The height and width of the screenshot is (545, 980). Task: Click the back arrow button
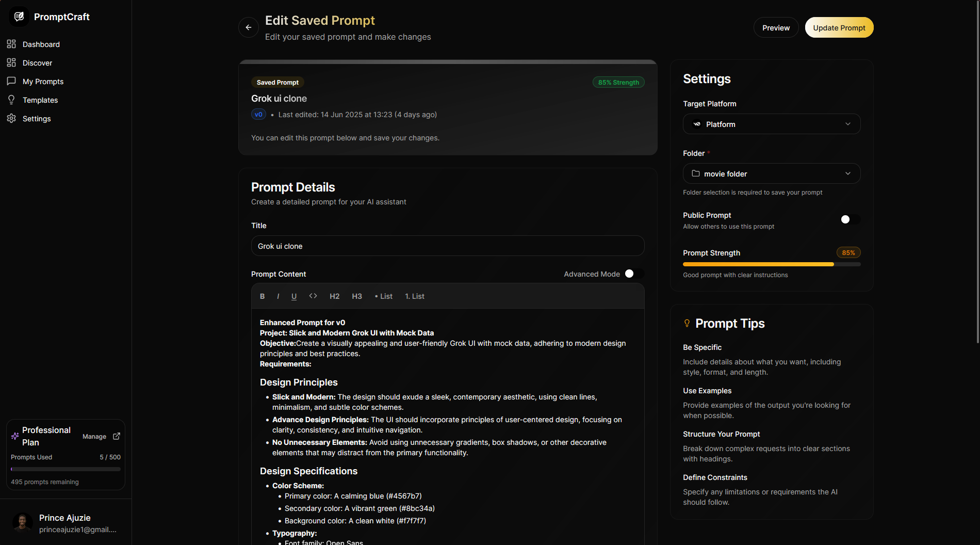pos(249,27)
